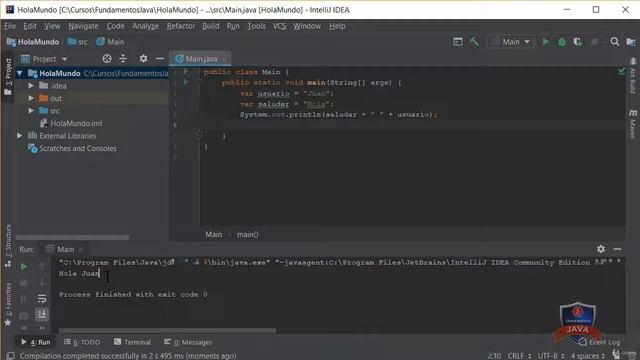Select the HolaMundo.iml file
The height and width of the screenshot is (360, 640).
[76, 123]
